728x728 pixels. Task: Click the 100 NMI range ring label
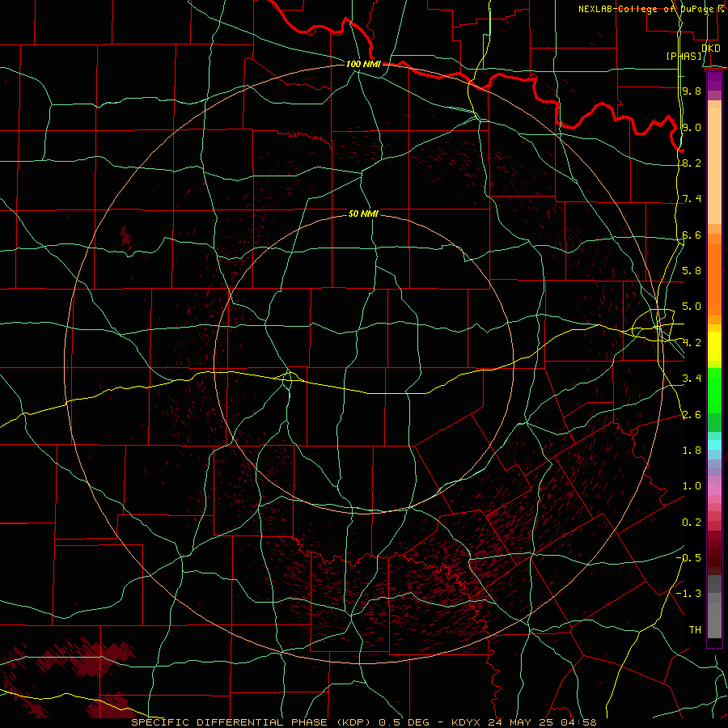pos(363,64)
